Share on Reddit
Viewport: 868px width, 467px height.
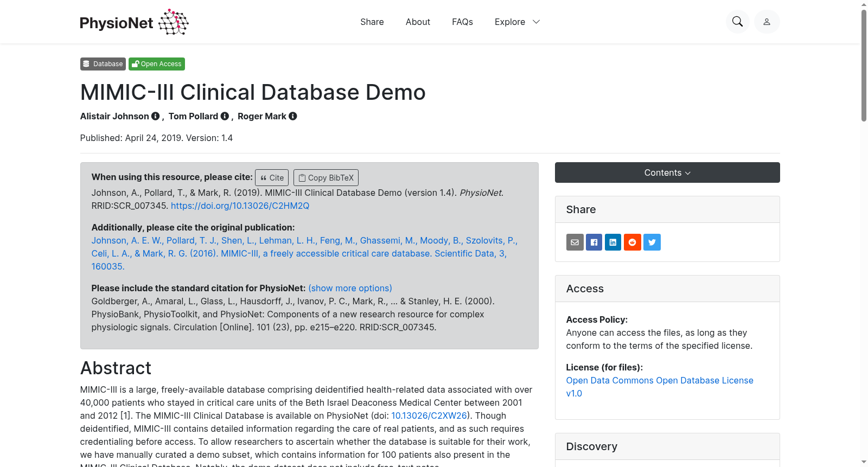[x=633, y=242]
